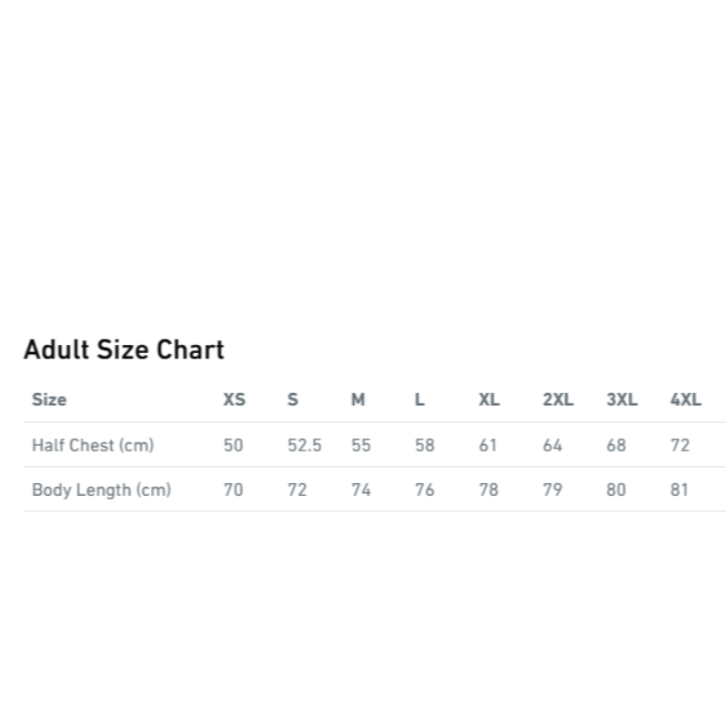The width and height of the screenshot is (728, 728).
Task: Click the 55 half chest value
Action: pos(361,446)
